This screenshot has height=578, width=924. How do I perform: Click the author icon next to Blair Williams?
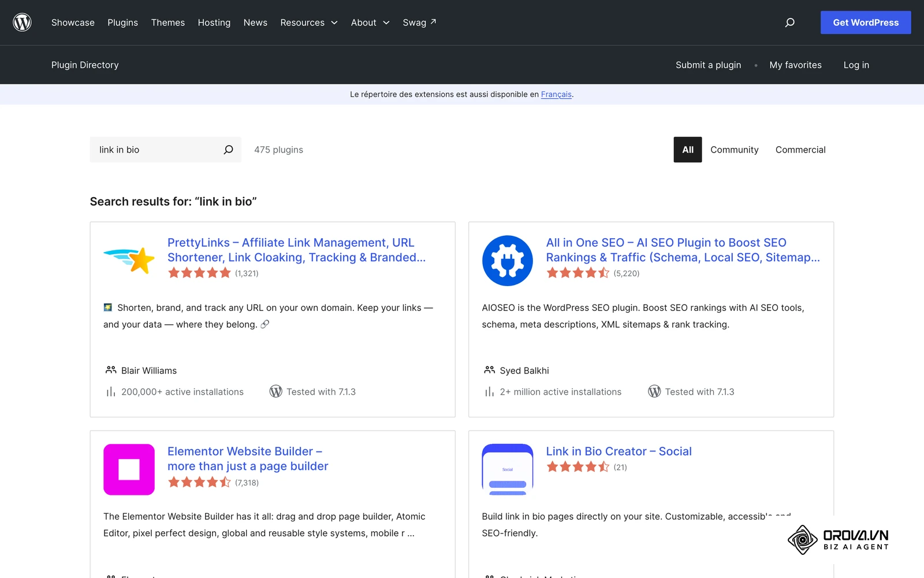(x=111, y=370)
